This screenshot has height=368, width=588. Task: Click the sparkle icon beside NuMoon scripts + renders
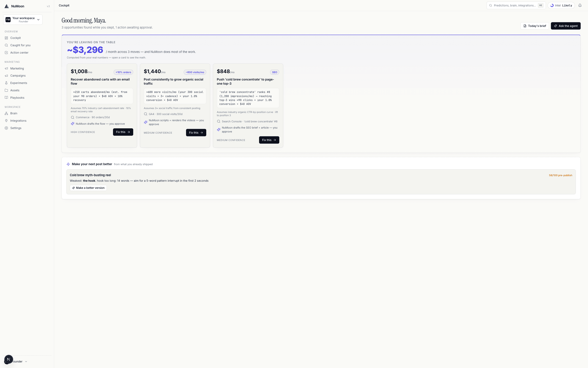(x=146, y=122)
